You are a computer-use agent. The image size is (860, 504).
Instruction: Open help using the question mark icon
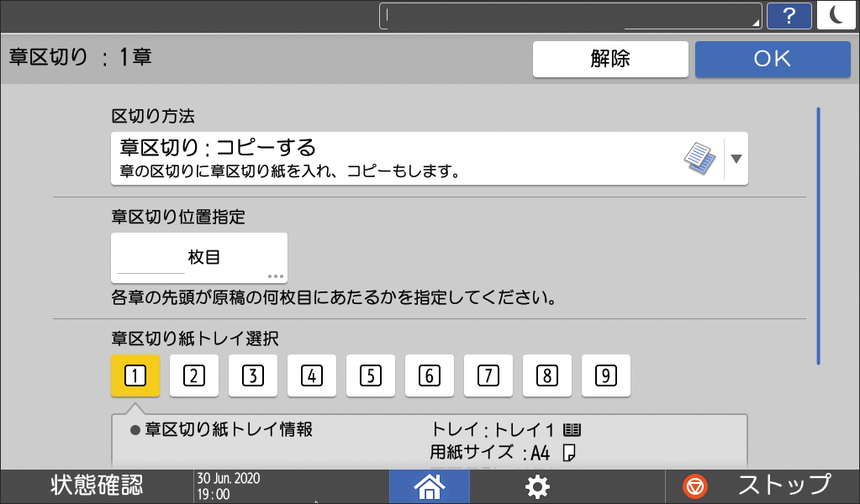(789, 15)
